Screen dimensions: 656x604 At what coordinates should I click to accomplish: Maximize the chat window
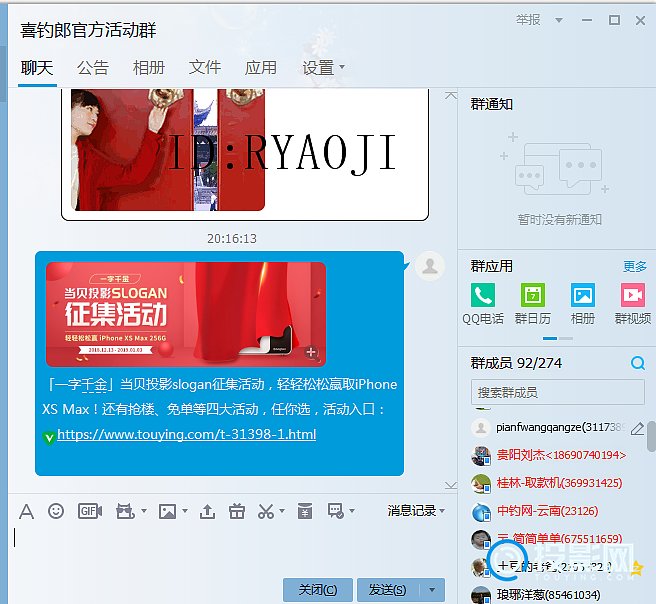pos(614,20)
